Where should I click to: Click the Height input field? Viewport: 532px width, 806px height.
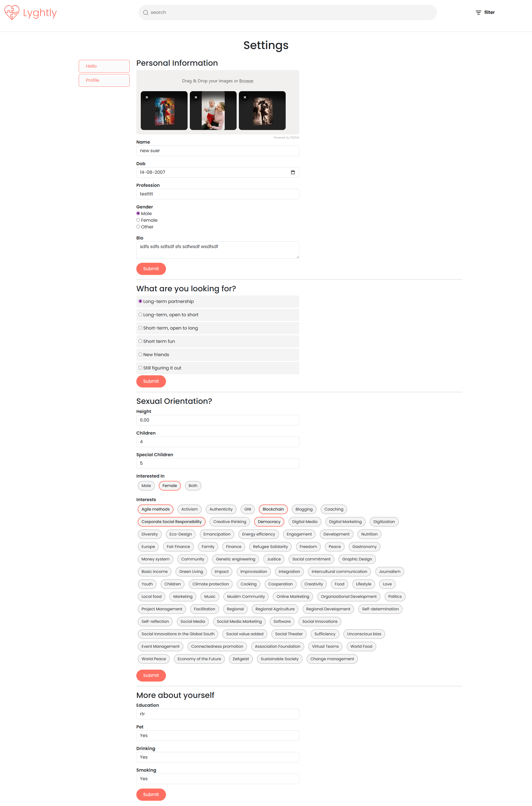[218, 420]
